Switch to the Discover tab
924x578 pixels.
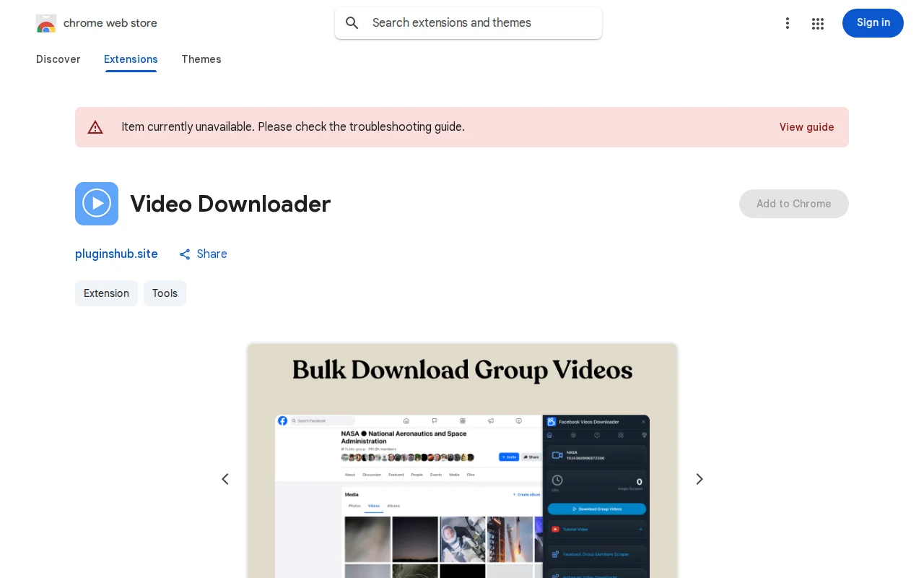pyautogui.click(x=58, y=59)
